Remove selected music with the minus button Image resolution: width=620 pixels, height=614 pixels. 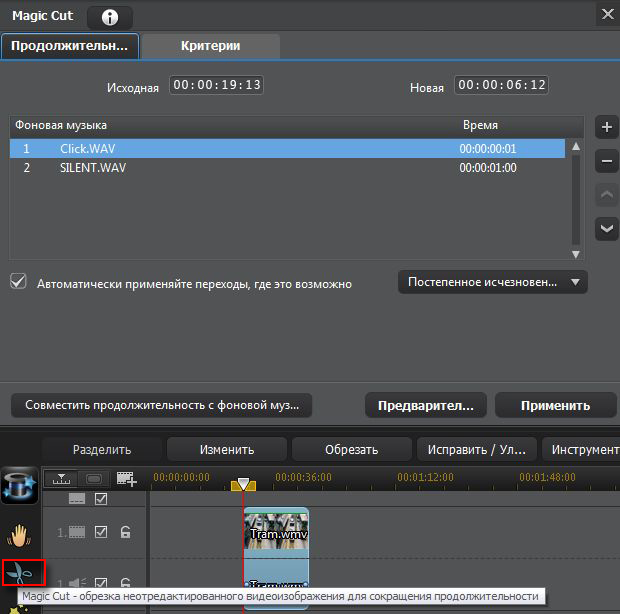click(x=606, y=160)
